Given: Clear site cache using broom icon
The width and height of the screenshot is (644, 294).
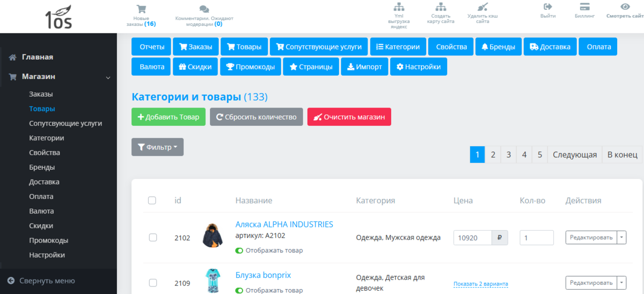Looking at the screenshot, I should [482, 7].
